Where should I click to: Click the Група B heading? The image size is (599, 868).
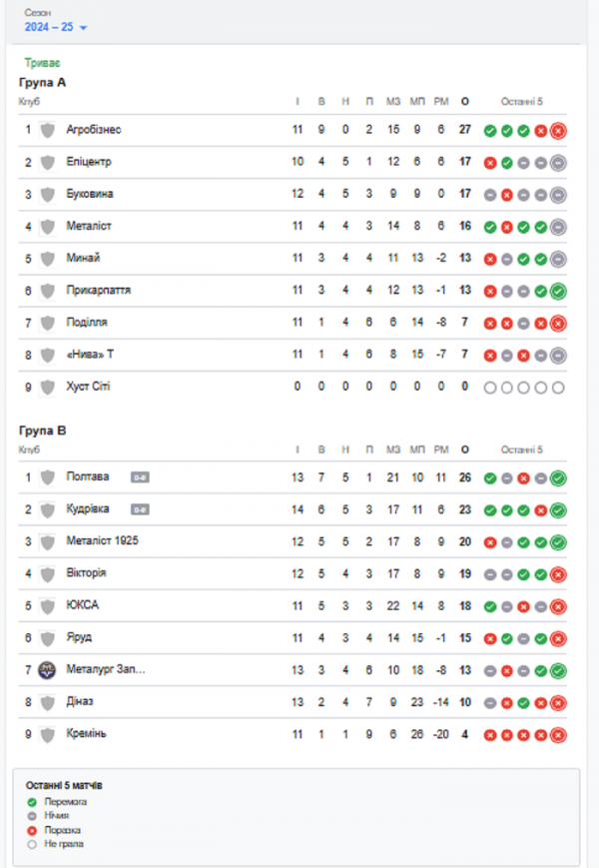click(x=42, y=431)
